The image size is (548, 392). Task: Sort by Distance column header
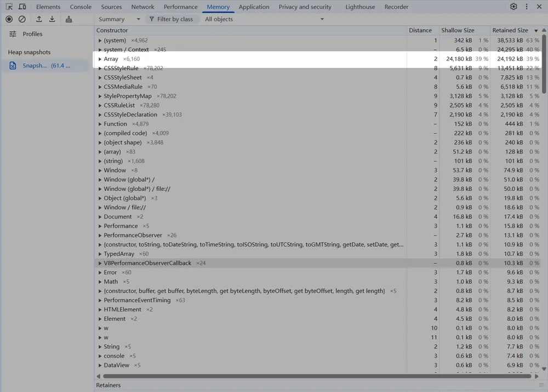[423, 30]
